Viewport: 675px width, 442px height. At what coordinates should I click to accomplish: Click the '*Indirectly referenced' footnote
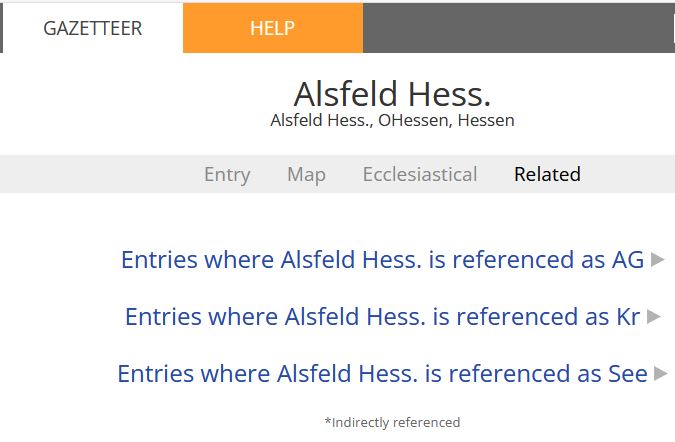point(392,423)
